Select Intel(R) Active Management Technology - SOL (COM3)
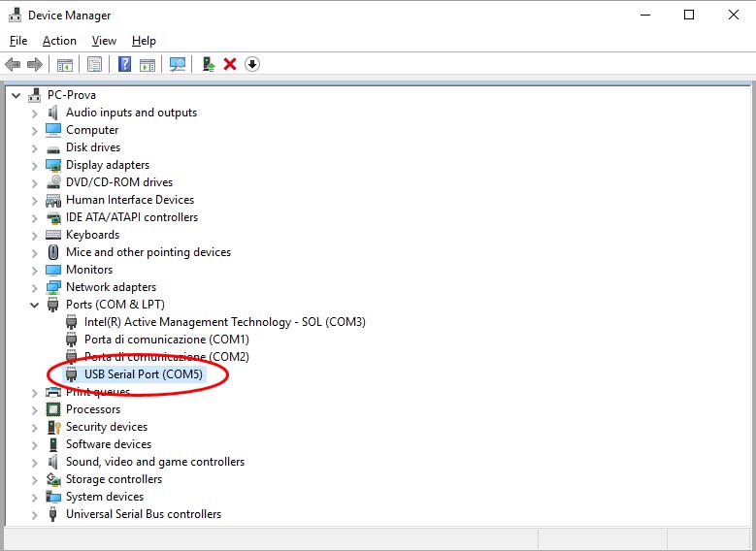Screen dimensions: 756x551 (x=225, y=322)
